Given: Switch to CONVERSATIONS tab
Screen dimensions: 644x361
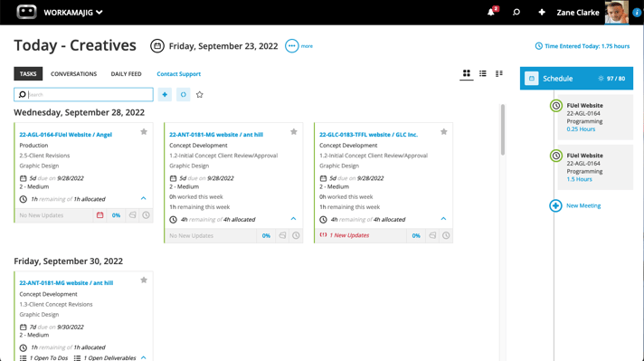Looking at the screenshot, I should pyautogui.click(x=73, y=74).
